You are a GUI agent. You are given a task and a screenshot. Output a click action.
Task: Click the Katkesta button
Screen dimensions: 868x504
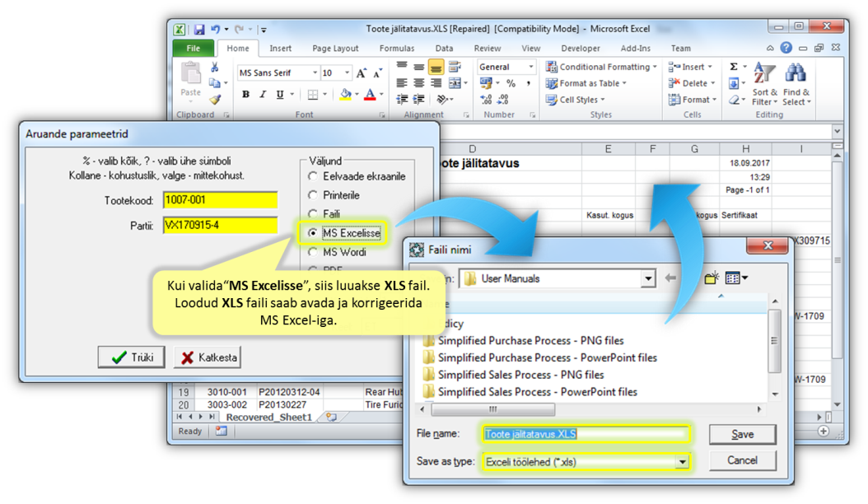[x=208, y=357]
